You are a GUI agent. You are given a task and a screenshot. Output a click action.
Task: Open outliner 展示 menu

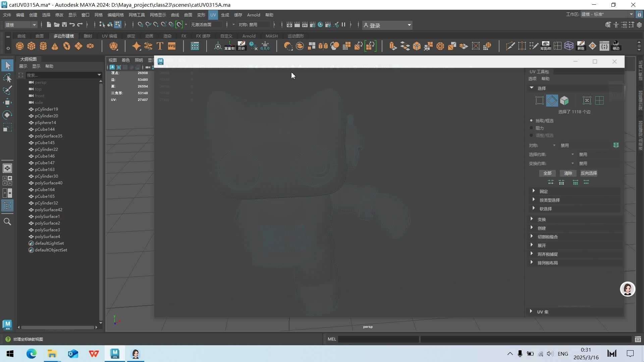pos(23,66)
